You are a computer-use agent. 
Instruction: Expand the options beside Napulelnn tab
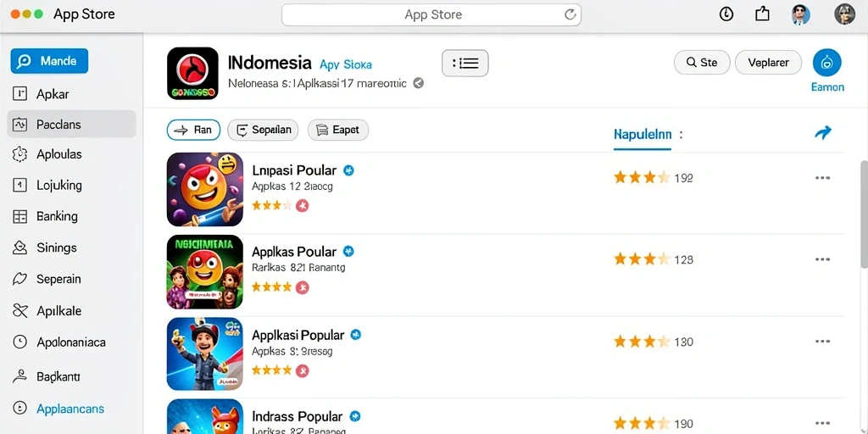point(681,135)
